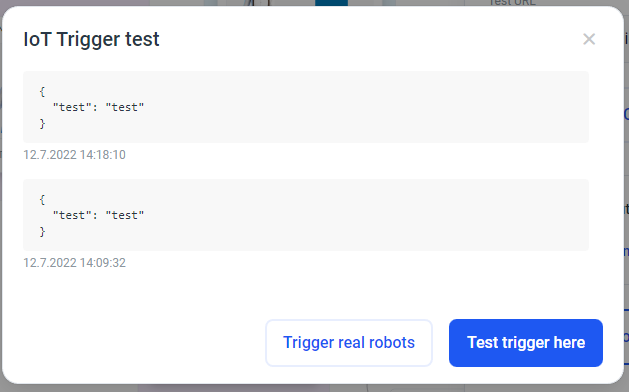Click the blue element above the dialog
Screen dimensions: 629x392
click(x=331, y=2)
